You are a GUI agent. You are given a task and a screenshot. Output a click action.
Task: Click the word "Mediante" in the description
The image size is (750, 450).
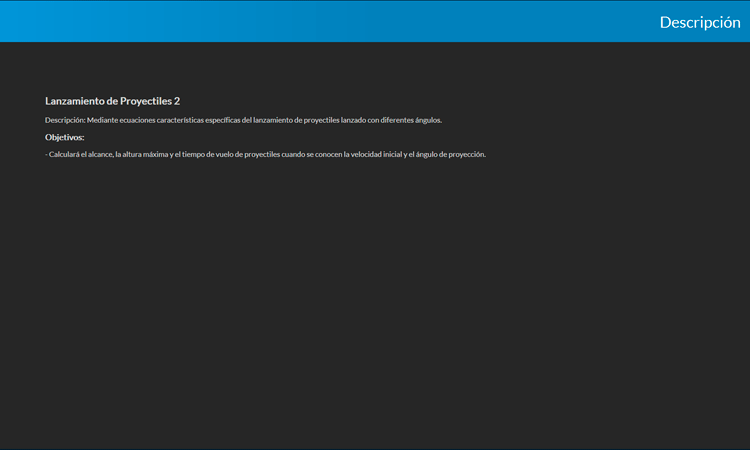[103, 120]
